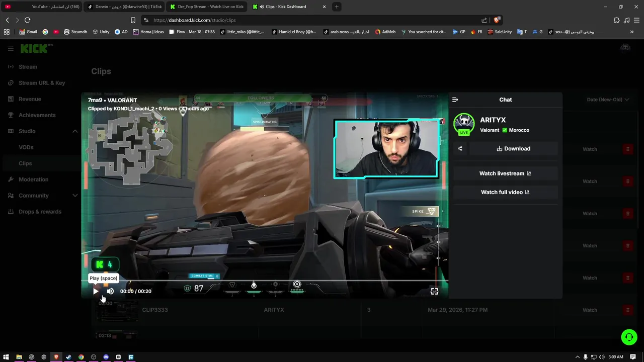Open browser extensions puzzle icon

616,20
